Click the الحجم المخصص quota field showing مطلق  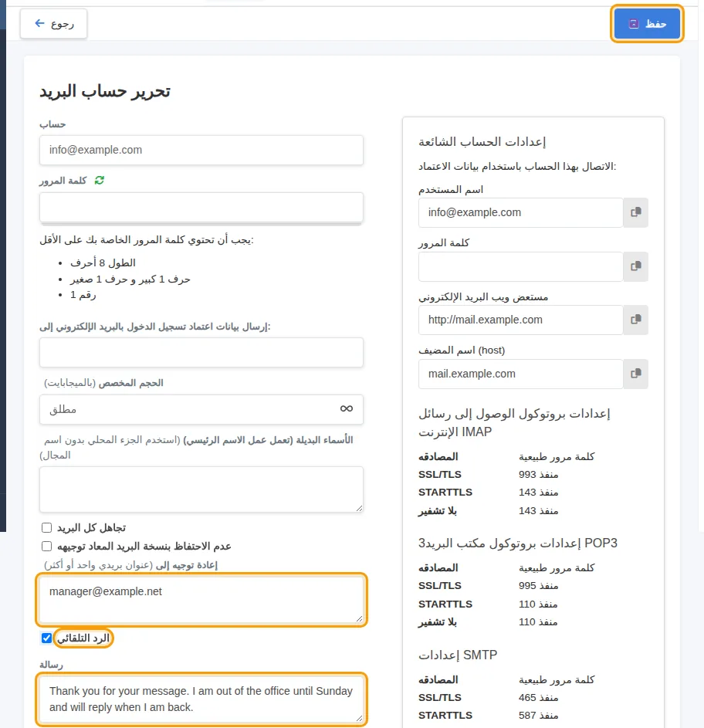point(201,409)
